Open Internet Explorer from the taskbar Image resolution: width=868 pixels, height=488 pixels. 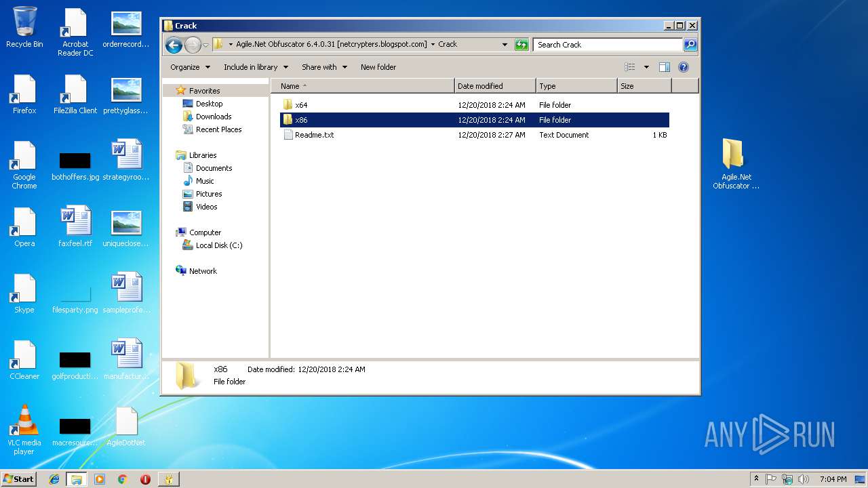coord(55,479)
